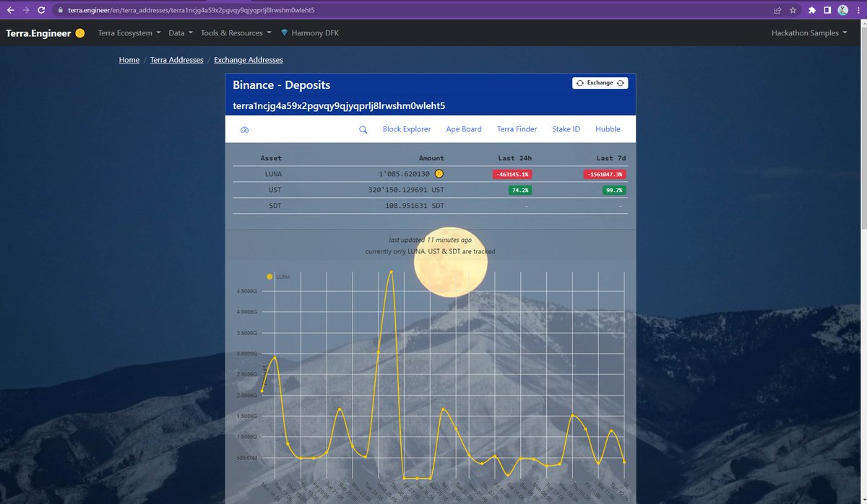Click the SDT asset row label
This screenshot has height=504, width=867.
pyautogui.click(x=275, y=206)
